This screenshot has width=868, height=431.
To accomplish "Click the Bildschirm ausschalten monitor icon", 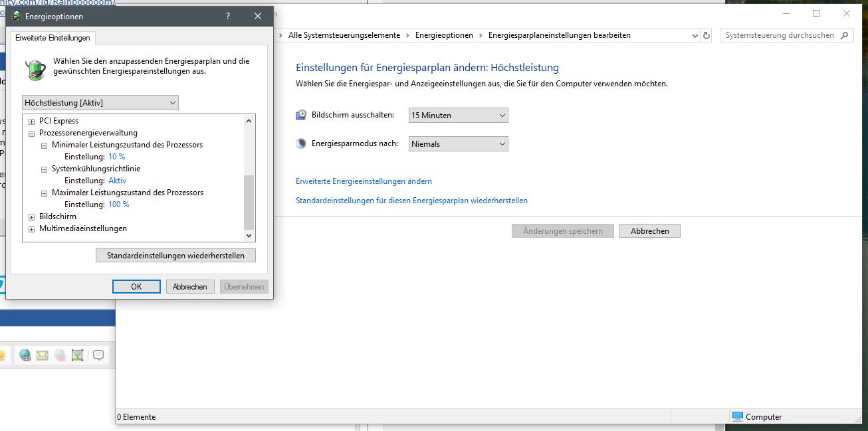I will tap(301, 115).
